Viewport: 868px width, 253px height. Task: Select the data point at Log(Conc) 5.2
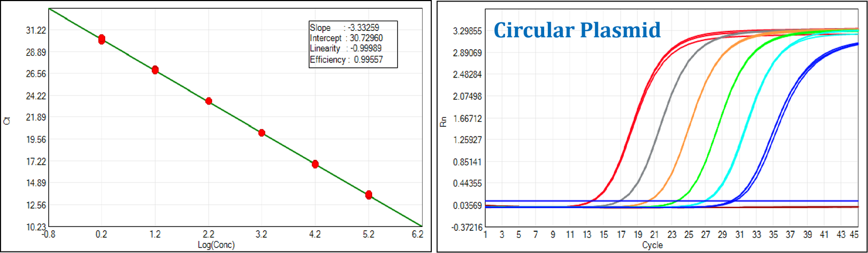[x=369, y=194]
